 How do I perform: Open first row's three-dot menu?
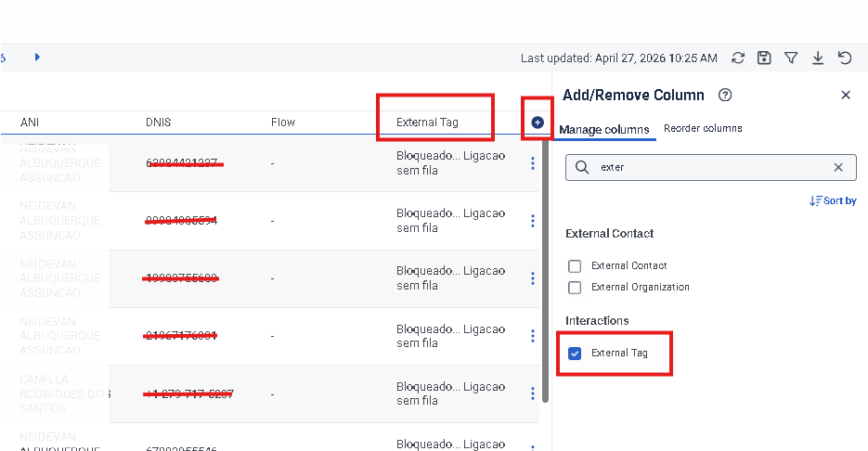point(533,163)
